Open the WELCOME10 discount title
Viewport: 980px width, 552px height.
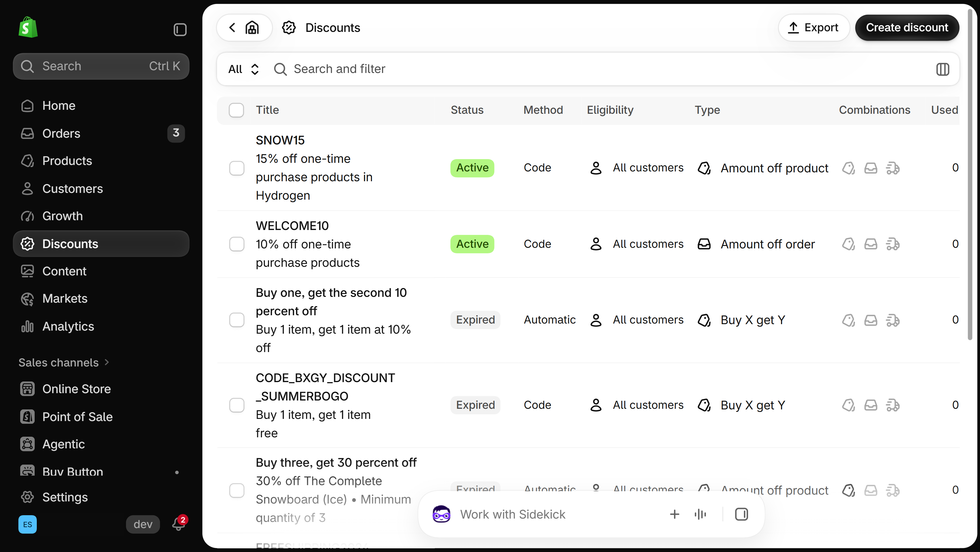click(x=292, y=226)
